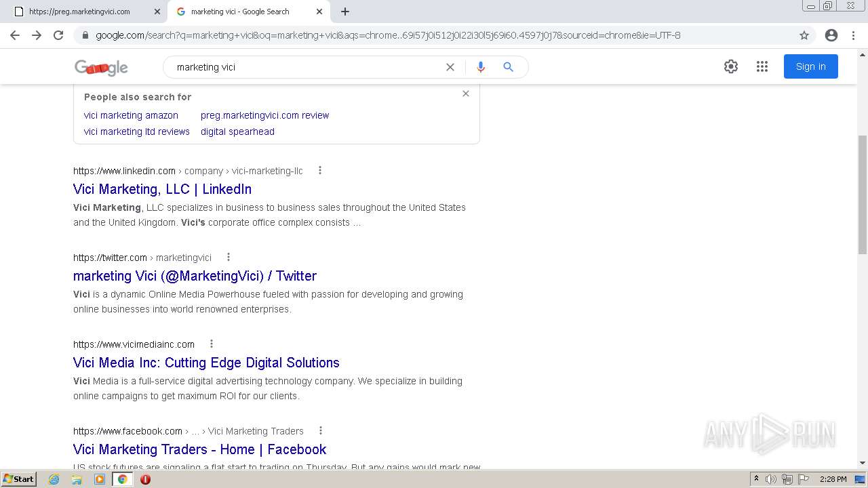Select the Chrome taskbar button
The width and height of the screenshot is (868, 488).
(x=123, y=479)
